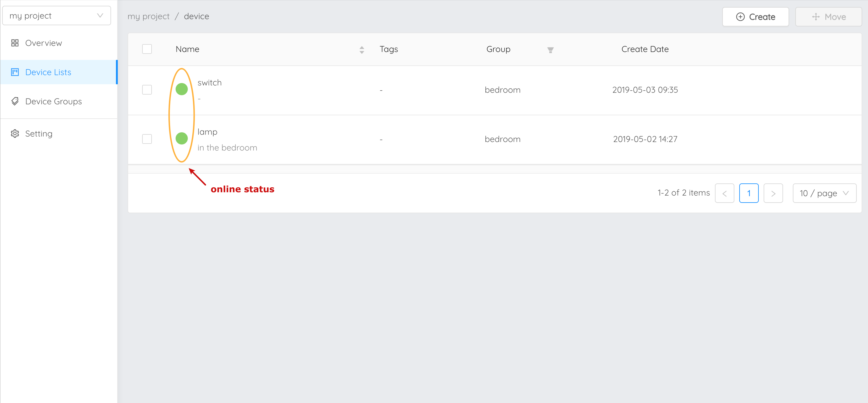Toggle the checkbox for switch device
The image size is (868, 403).
(x=147, y=89)
